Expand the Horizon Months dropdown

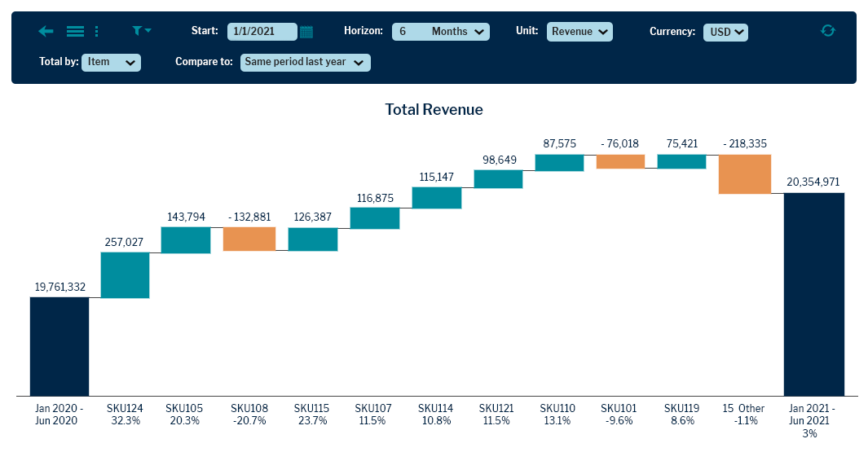[x=441, y=32]
